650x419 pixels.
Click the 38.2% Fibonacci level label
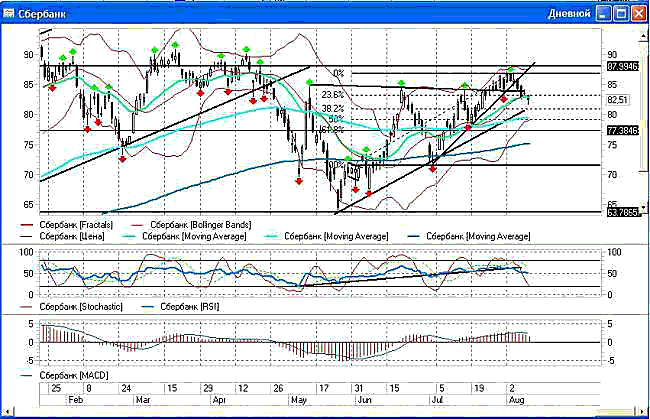pos(333,109)
